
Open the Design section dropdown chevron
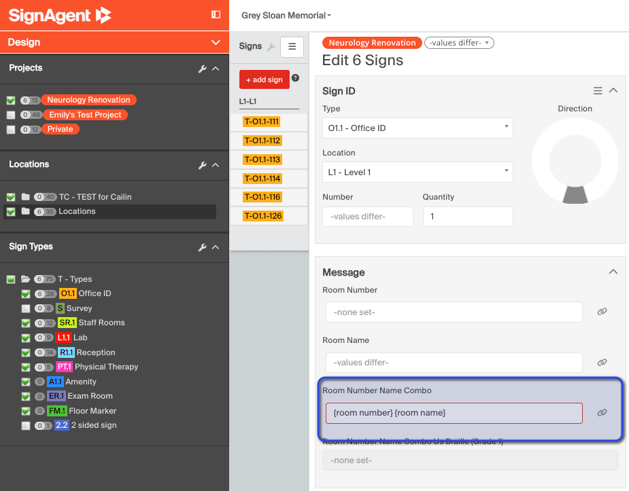[x=216, y=42]
